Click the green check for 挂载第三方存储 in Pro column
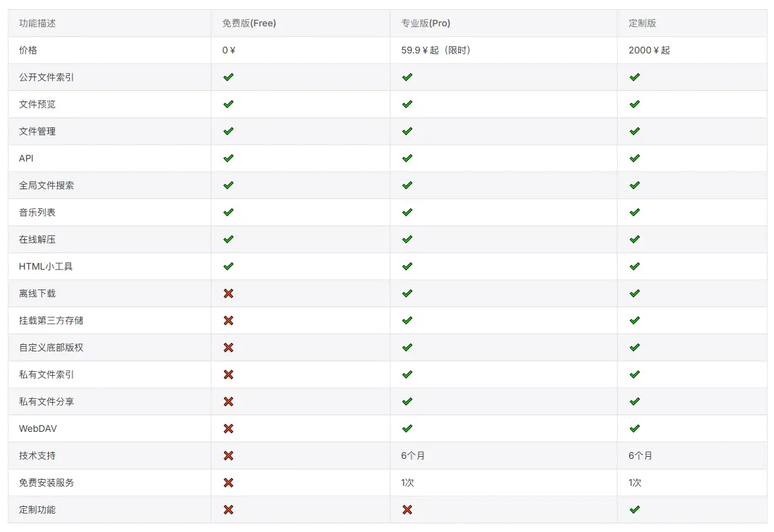The image size is (774, 532). (407, 320)
